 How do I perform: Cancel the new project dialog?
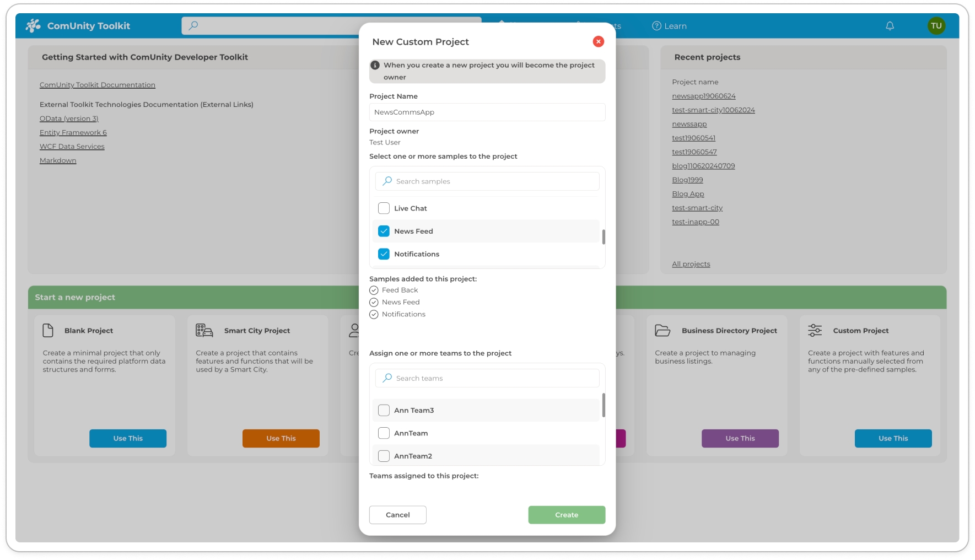coord(397,515)
